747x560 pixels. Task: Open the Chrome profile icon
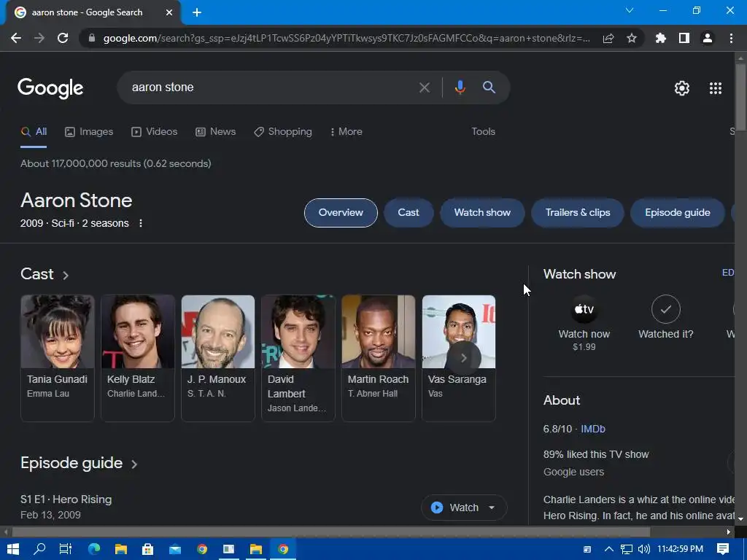click(708, 38)
